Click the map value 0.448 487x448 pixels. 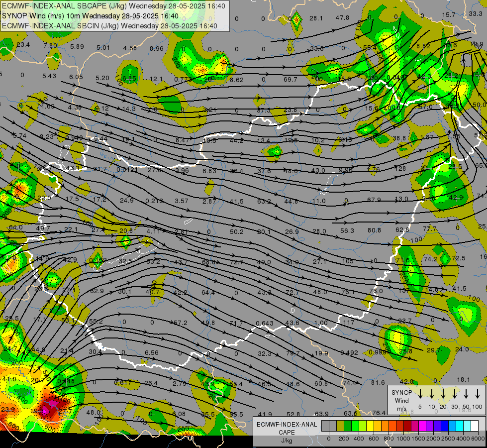[66, 381]
